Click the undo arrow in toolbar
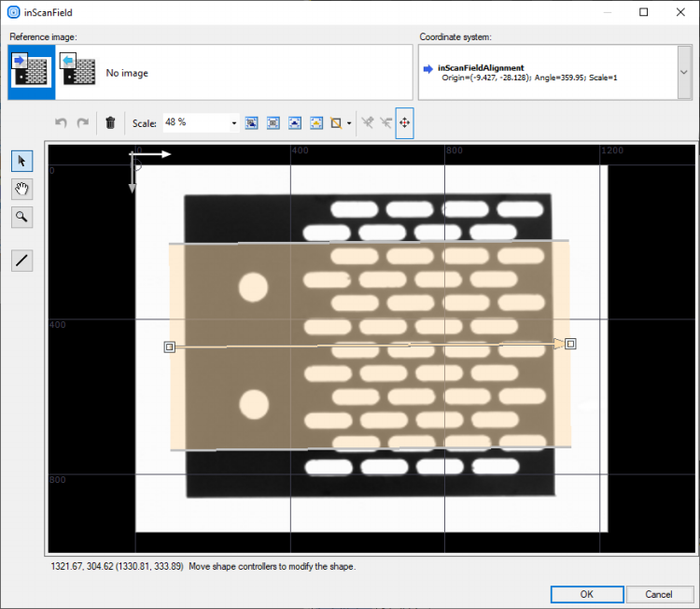This screenshot has height=609, width=700. [x=62, y=122]
